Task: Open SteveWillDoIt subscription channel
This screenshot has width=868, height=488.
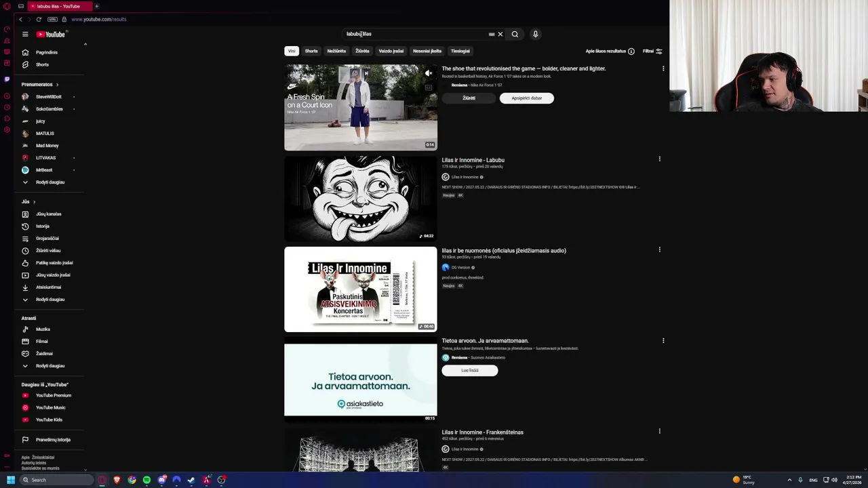Action: pos(48,97)
